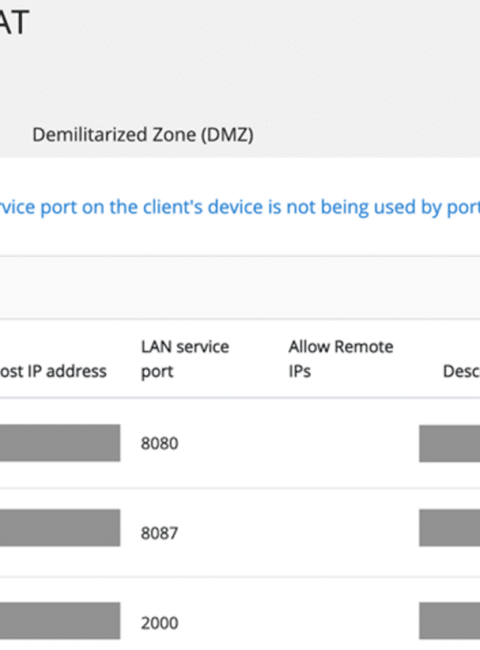Click the redacted host IP in 2000 row
Image resolution: width=480 pixels, height=650 pixels.
60,621
